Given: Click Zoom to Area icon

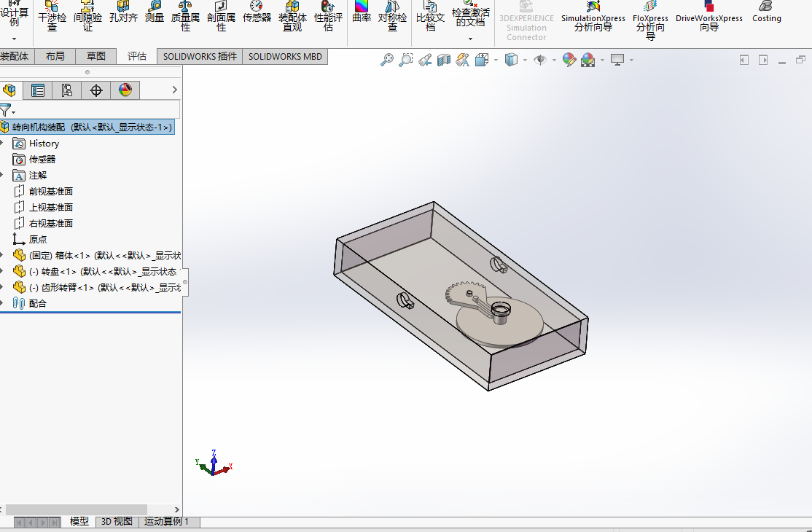Looking at the screenshot, I should point(406,60).
